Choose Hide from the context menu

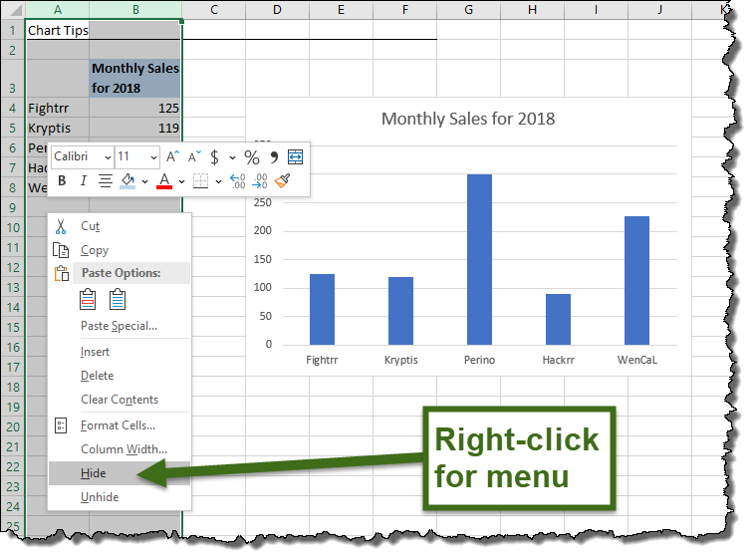pos(94,473)
